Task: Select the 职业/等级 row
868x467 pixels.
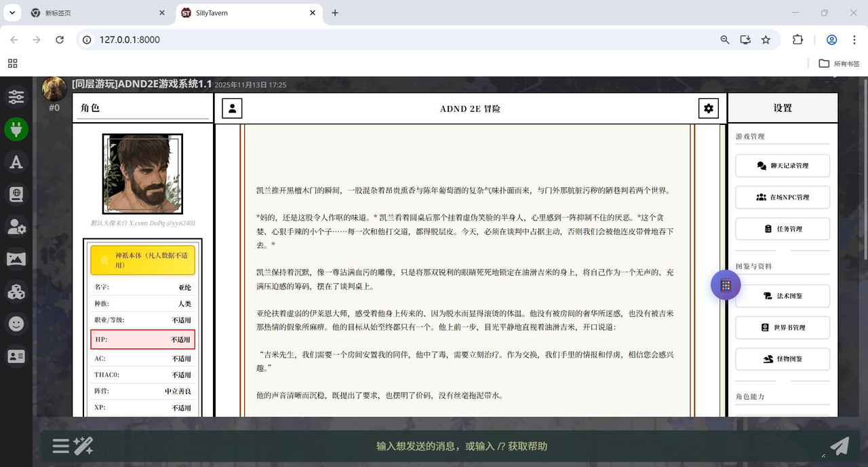Action: click(142, 320)
